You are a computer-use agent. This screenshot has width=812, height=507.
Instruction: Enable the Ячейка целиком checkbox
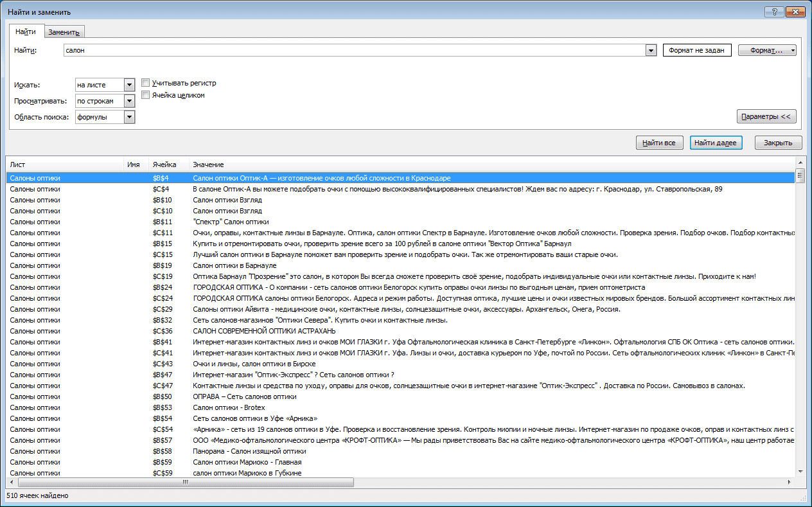pos(146,95)
